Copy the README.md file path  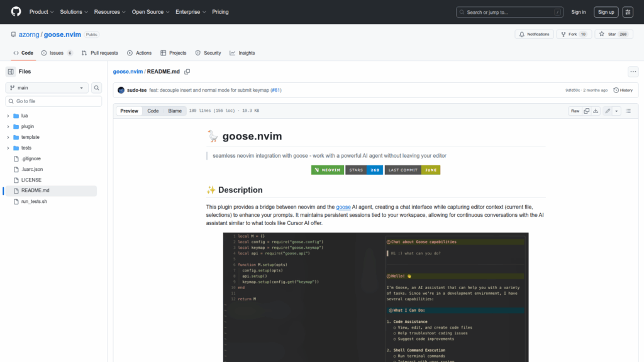coord(187,72)
